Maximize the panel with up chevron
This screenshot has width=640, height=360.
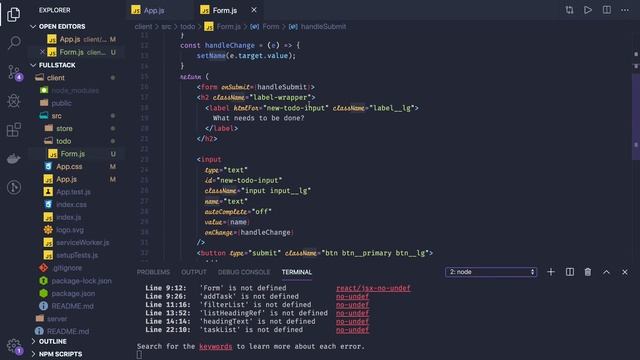pyautogui.click(x=607, y=272)
